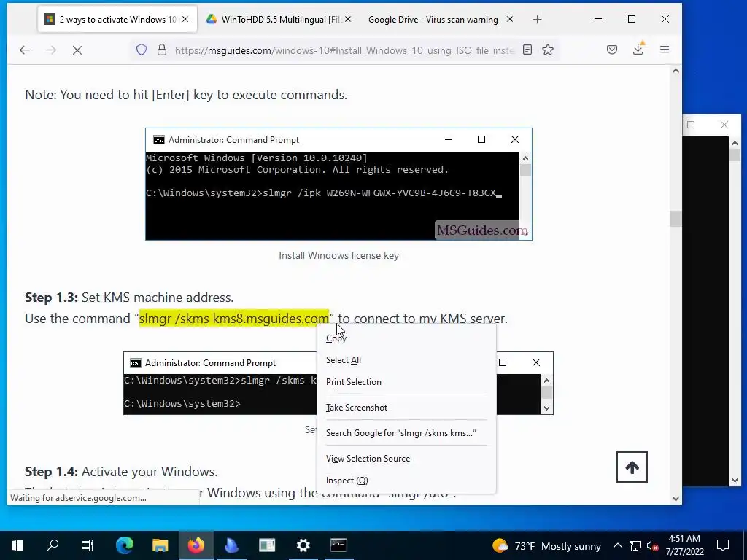This screenshot has height=560, width=747.
Task: Go back to the previous page
Action: click(x=25, y=50)
